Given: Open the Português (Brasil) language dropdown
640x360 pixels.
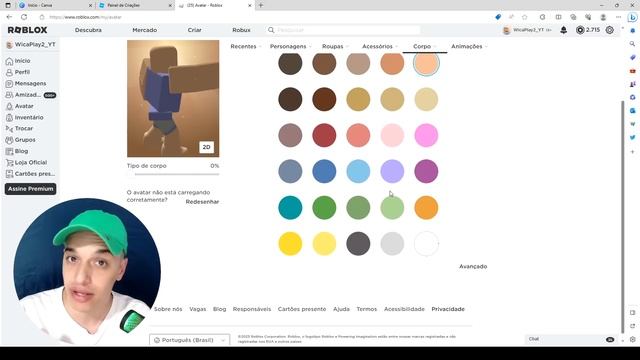Looking at the screenshot, I should point(189,340).
